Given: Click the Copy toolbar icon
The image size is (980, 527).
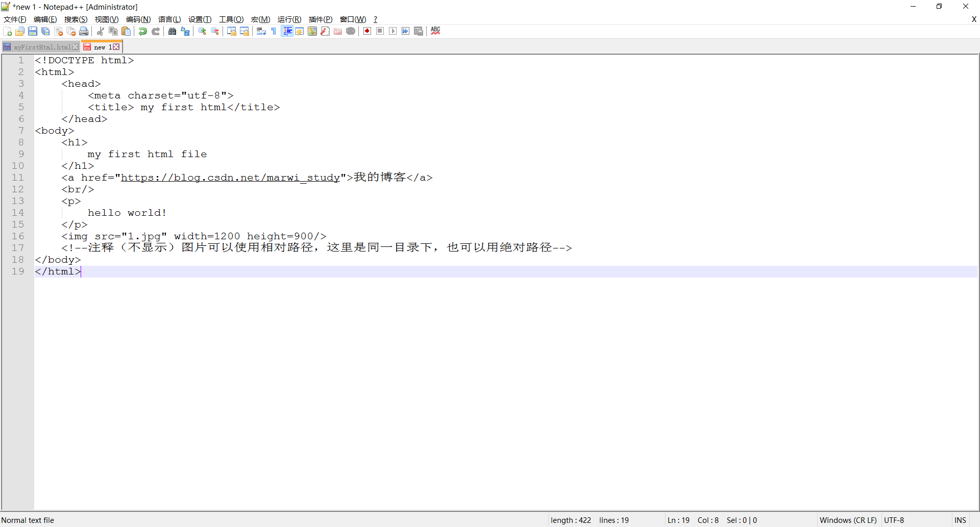Looking at the screenshot, I should point(113,31).
